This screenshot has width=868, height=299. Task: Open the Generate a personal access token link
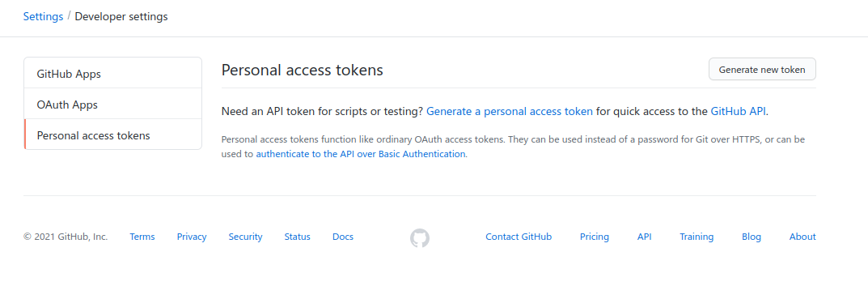(x=510, y=111)
